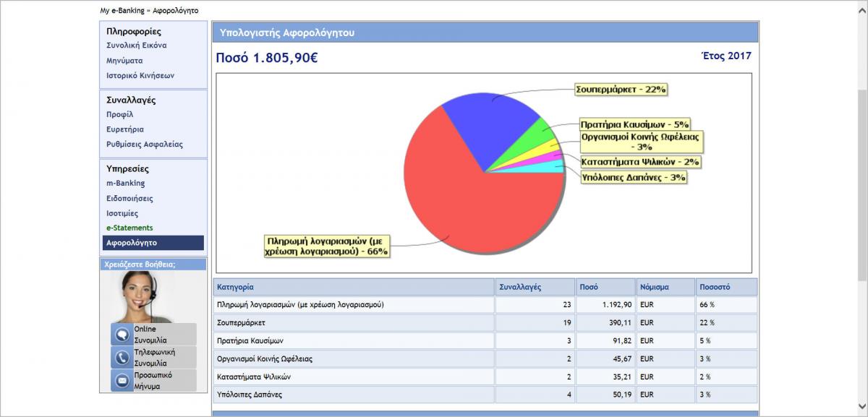Go to Μηνύματα in the sidebar

point(124,61)
